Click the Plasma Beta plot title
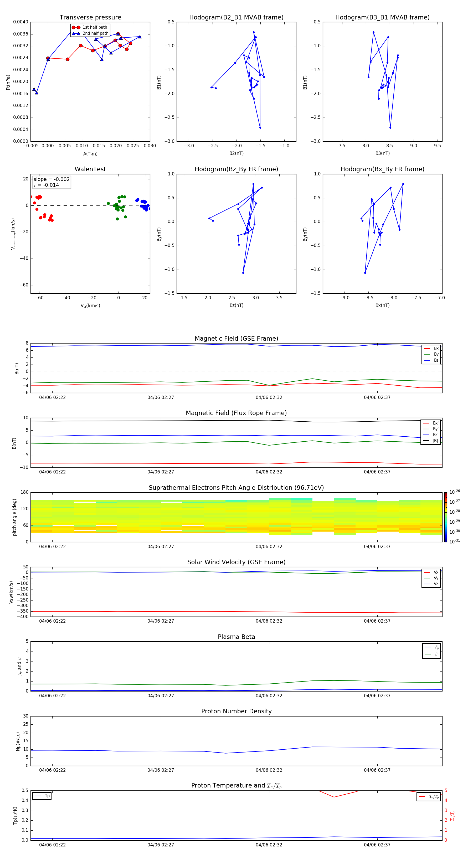The width and height of the screenshot is (473, 868). click(x=236, y=637)
